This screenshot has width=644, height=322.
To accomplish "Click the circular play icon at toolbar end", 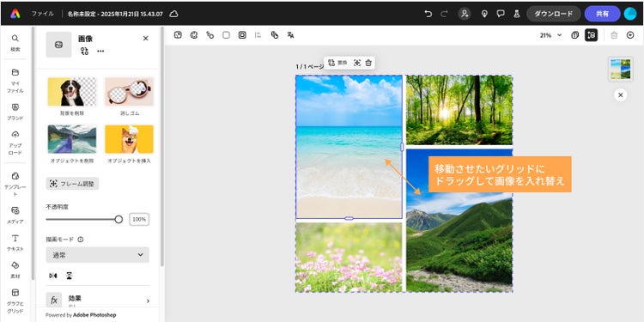I will [x=630, y=35].
